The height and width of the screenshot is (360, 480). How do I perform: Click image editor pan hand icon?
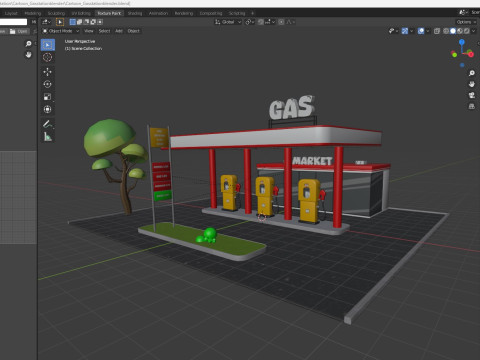point(28,55)
